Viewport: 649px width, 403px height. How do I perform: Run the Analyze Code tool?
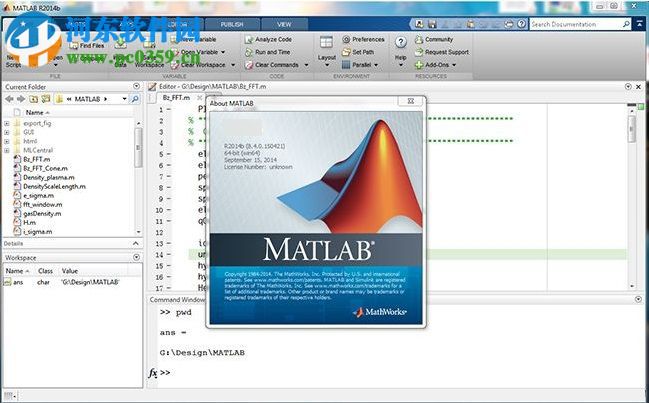click(x=268, y=39)
